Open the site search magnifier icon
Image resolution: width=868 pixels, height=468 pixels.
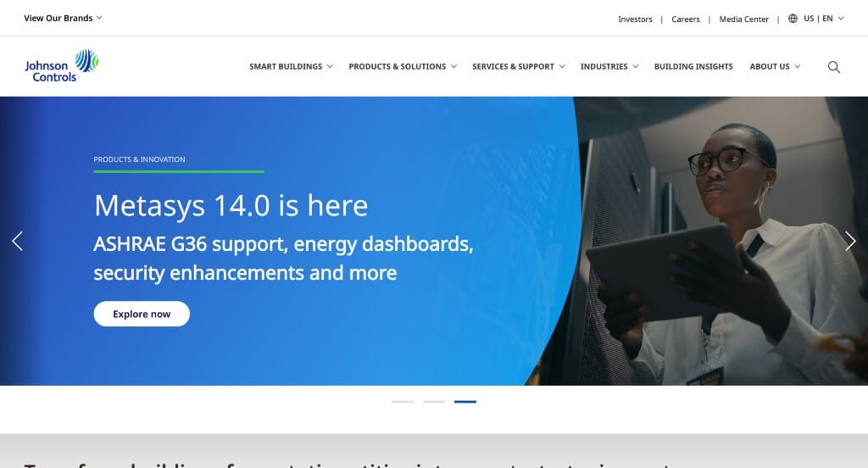(x=834, y=67)
